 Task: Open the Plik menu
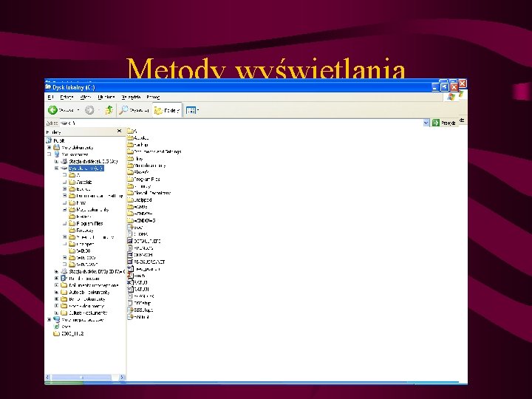pyautogui.click(x=50, y=97)
